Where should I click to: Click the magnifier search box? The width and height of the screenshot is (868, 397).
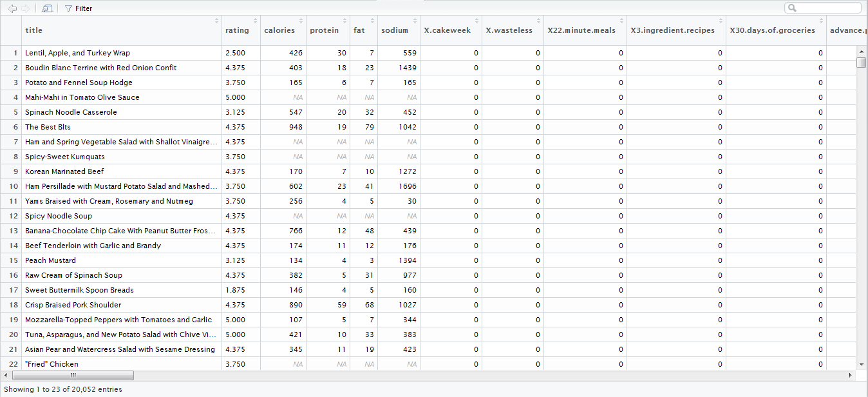(822, 8)
